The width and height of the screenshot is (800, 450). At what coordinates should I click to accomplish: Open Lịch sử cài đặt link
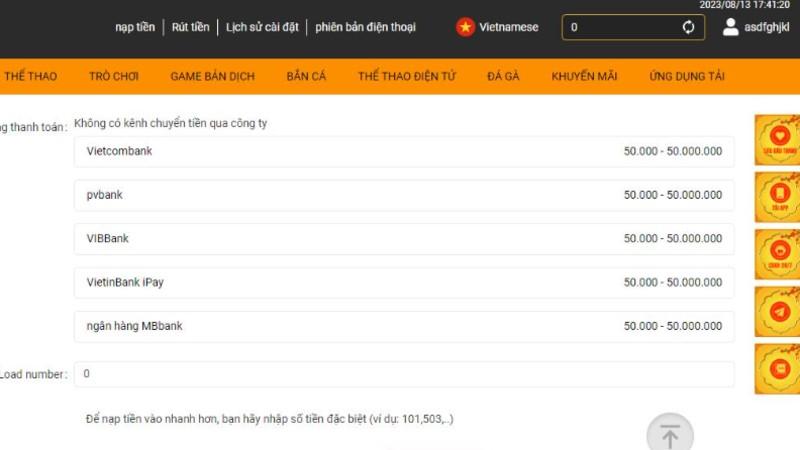[x=262, y=27]
